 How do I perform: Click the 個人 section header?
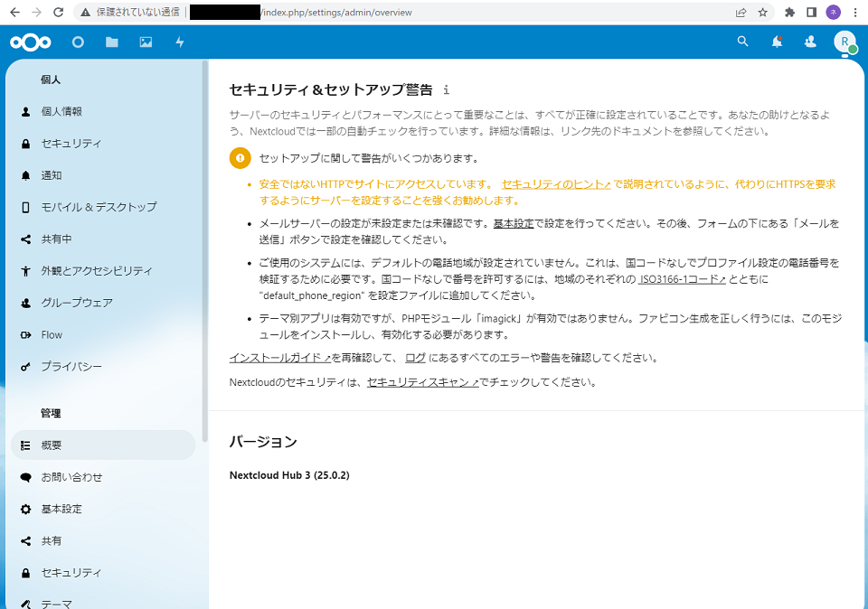click(51, 80)
